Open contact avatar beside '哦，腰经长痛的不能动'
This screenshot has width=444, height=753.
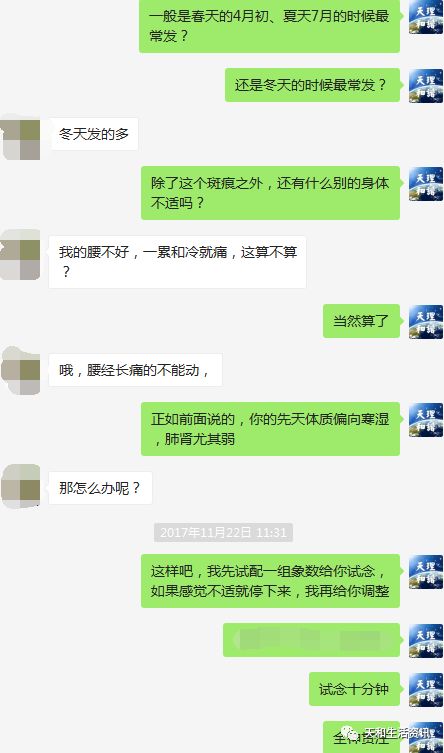21,371
